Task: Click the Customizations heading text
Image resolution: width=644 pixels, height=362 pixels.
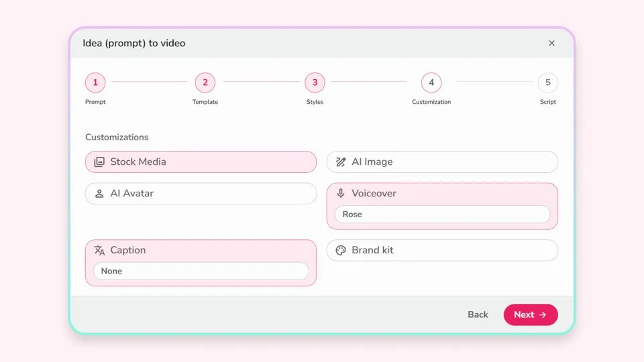Action: tap(117, 137)
